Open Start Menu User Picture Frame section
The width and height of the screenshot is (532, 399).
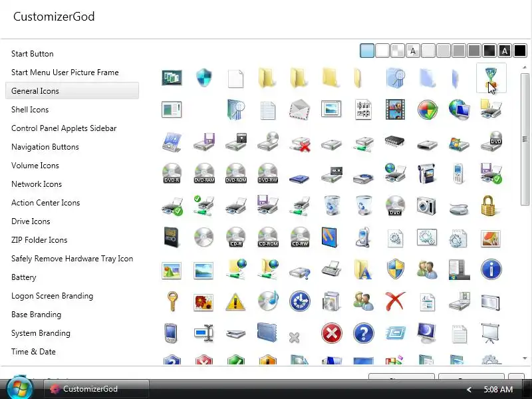65,72
